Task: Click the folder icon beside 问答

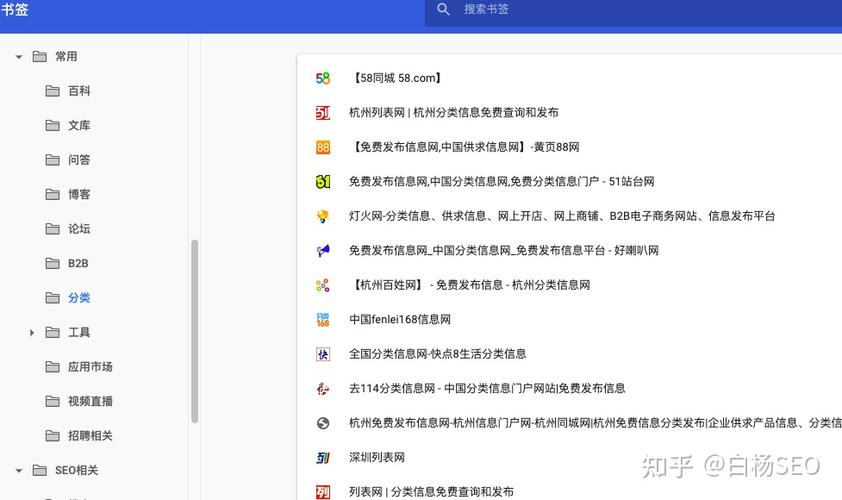Action: 53,160
